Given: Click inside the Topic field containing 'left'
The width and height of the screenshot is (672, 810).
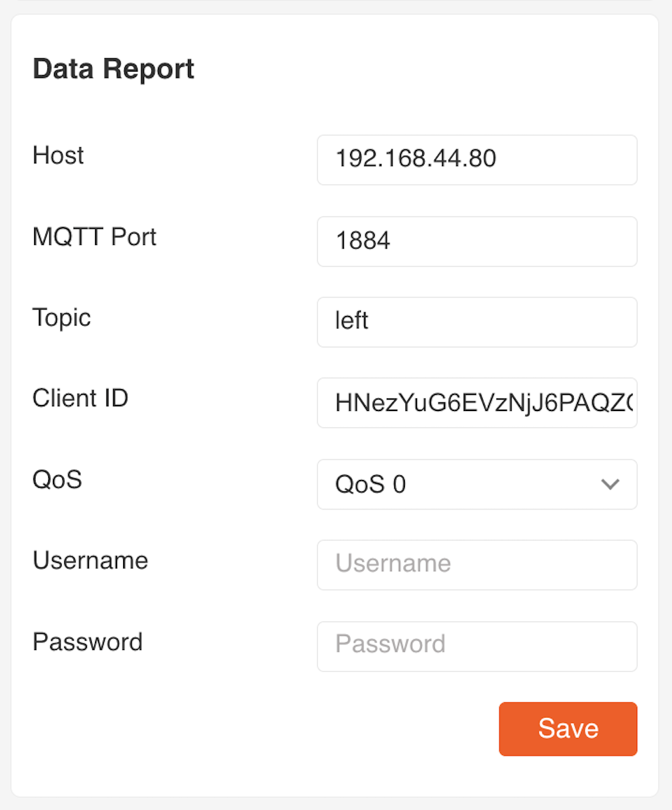Looking at the screenshot, I should (x=477, y=322).
